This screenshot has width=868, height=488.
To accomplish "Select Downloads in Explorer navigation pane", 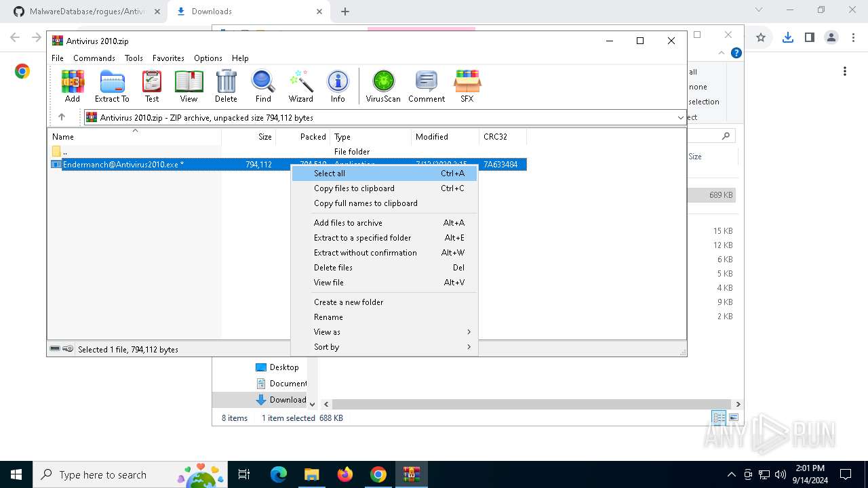I will point(281,400).
